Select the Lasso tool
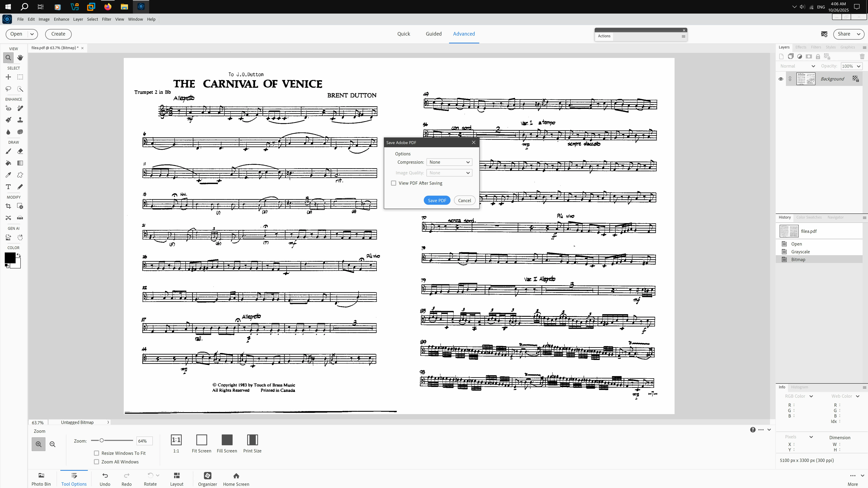Image resolution: width=868 pixels, height=488 pixels. 8,89
